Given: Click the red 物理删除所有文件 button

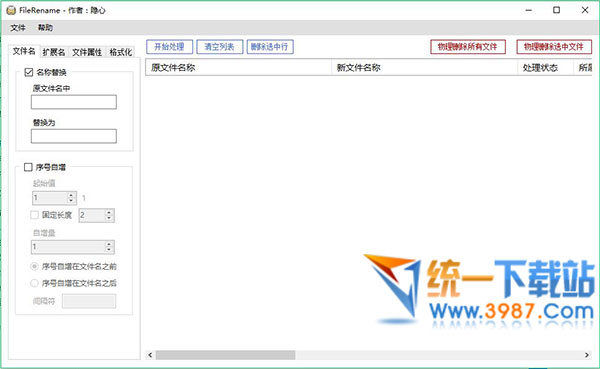Looking at the screenshot, I should (468, 47).
